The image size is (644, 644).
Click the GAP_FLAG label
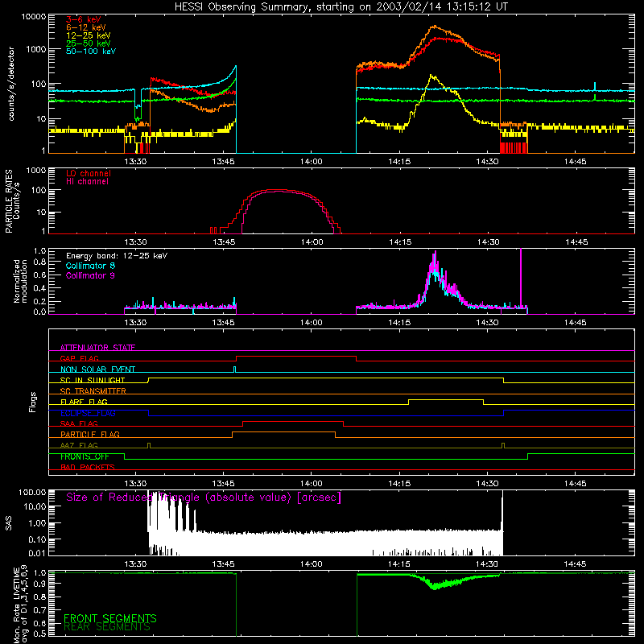[x=79, y=358]
